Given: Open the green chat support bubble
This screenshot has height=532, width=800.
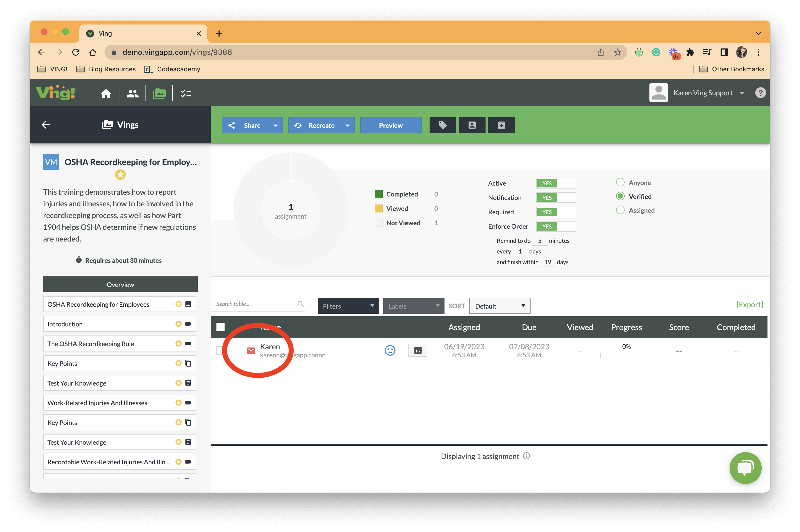Looking at the screenshot, I should point(745,468).
